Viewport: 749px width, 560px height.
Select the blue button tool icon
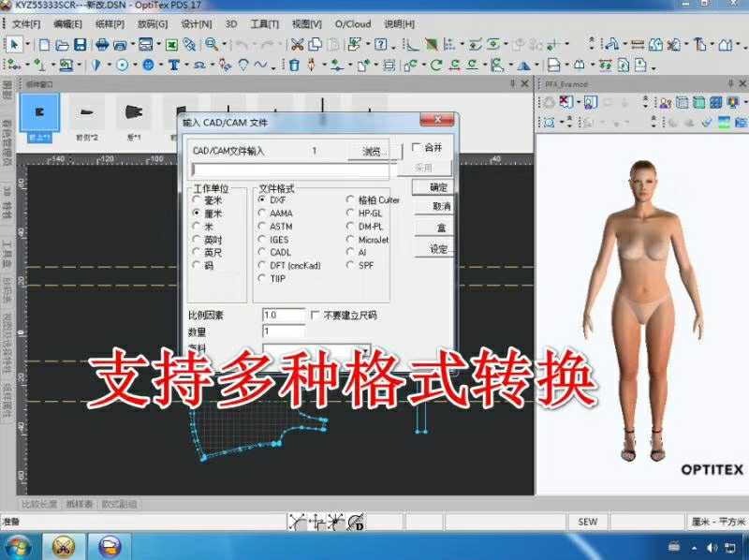pos(148,65)
